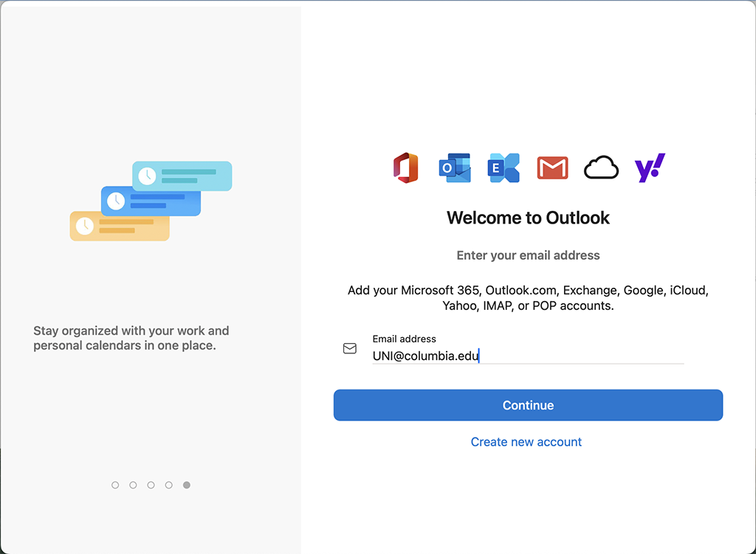Select the second carousel dot
This screenshot has height=554, width=756.
(133, 485)
